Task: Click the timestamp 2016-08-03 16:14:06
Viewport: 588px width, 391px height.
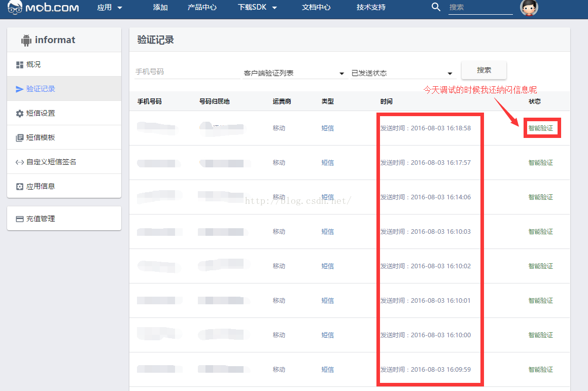Action: coord(441,197)
